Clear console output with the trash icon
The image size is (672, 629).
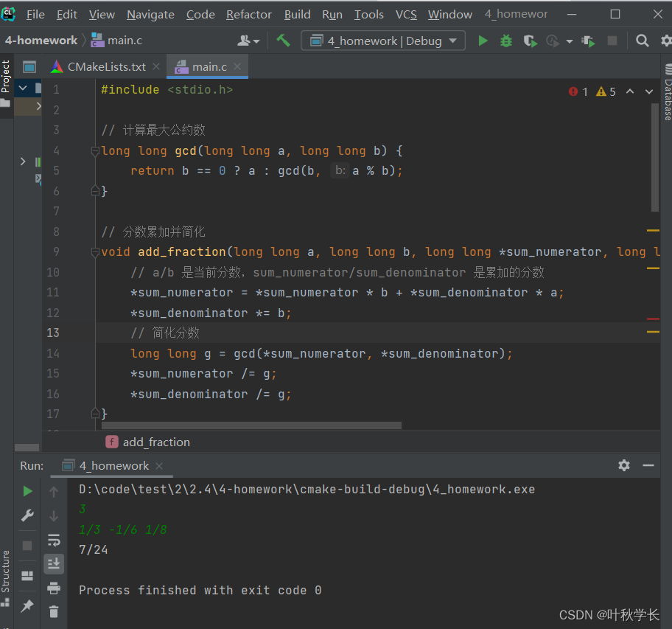(x=54, y=611)
